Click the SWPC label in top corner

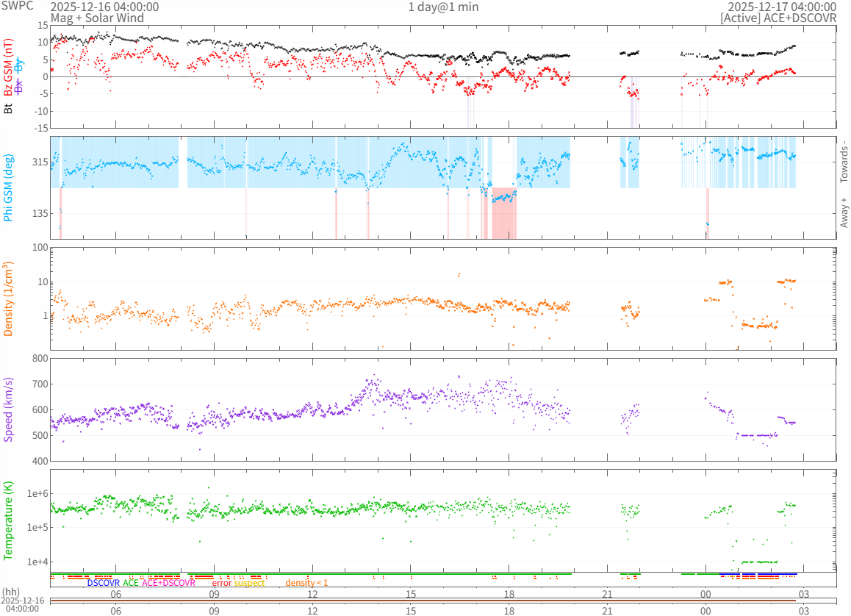click(x=18, y=6)
